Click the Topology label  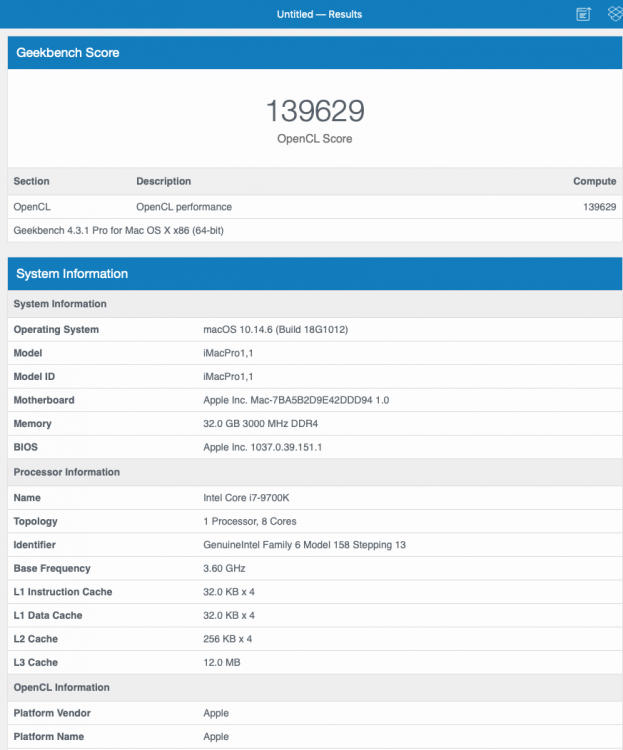[x=35, y=521]
